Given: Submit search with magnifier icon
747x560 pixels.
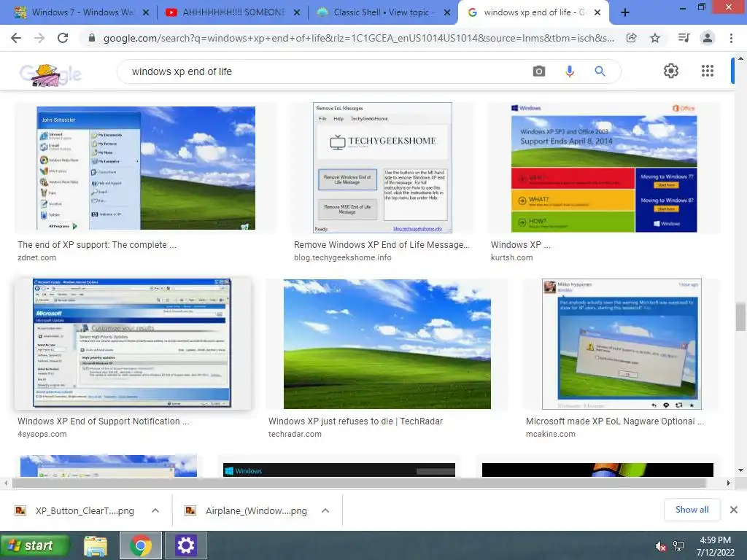Looking at the screenshot, I should [x=600, y=71].
